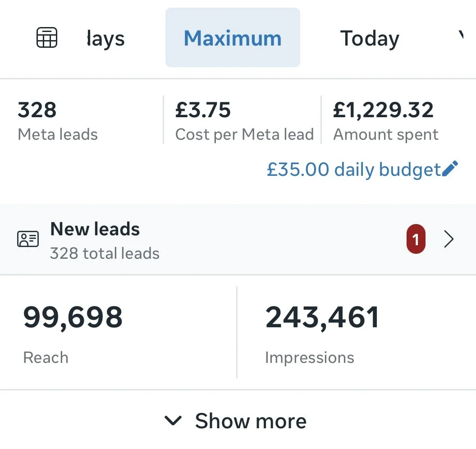Image resolution: width=476 pixels, height=449 pixels.
Task: Select the cut-off tab after Today
Action: (461, 35)
